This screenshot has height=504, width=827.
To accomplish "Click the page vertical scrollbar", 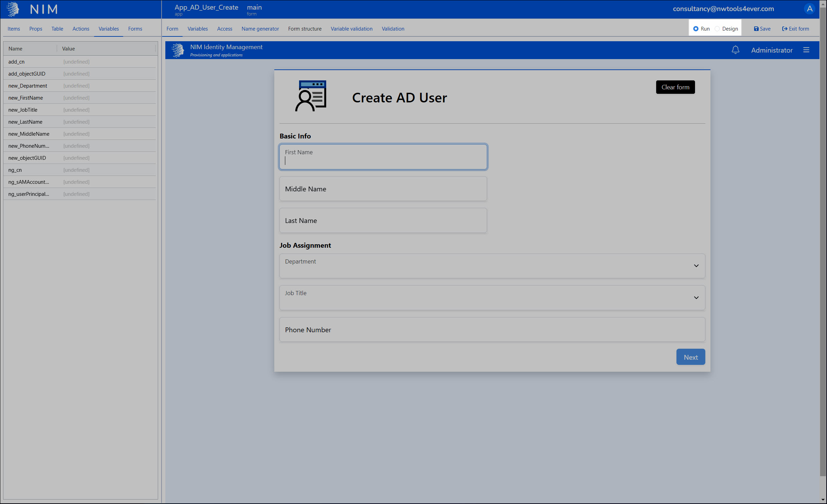I will 823,240.
